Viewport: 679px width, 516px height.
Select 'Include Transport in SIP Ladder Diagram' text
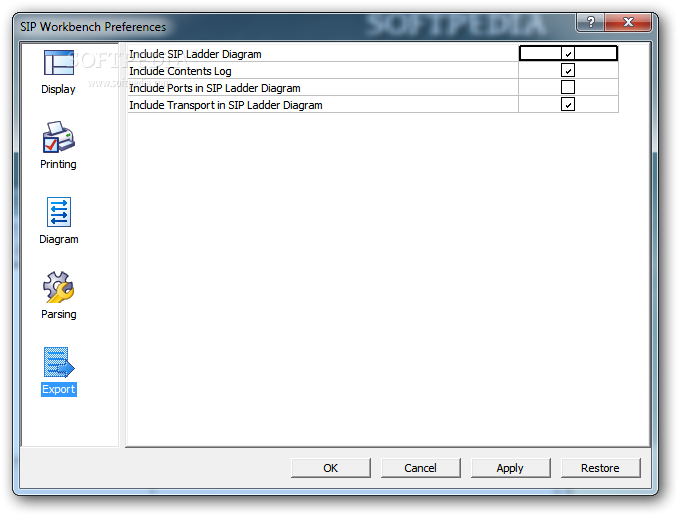tap(226, 105)
